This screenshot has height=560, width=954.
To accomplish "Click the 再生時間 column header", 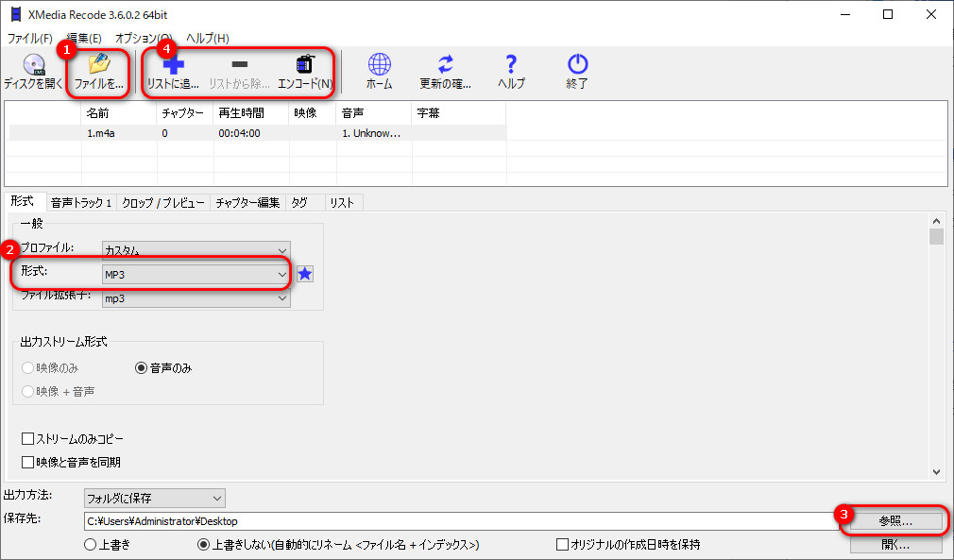I will point(250,113).
